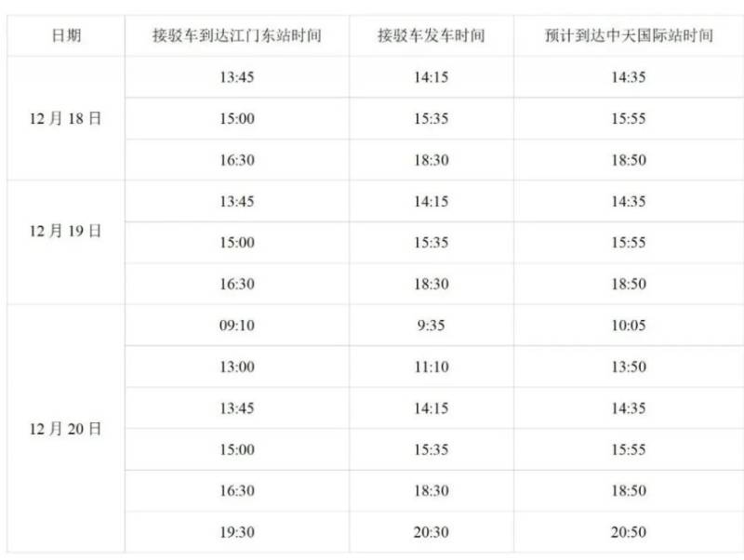744x560 pixels.
Task: Click the 20:30 departure time cell
Action: click(x=432, y=532)
